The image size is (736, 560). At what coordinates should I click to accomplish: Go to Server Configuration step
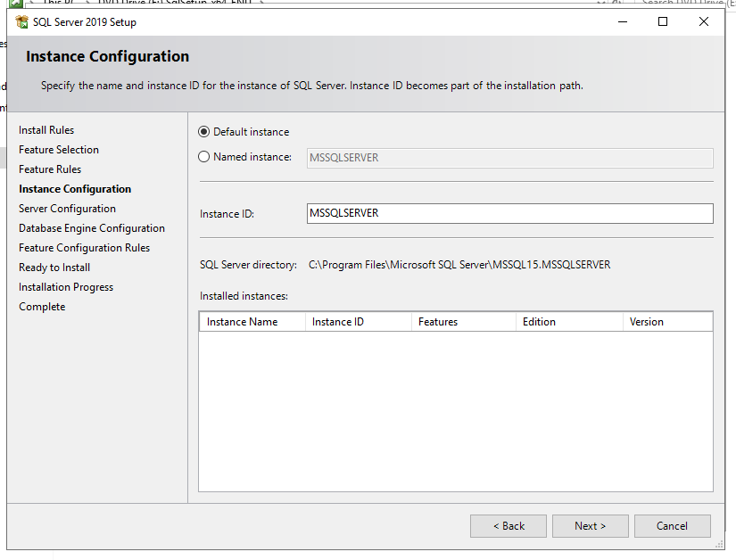67,209
